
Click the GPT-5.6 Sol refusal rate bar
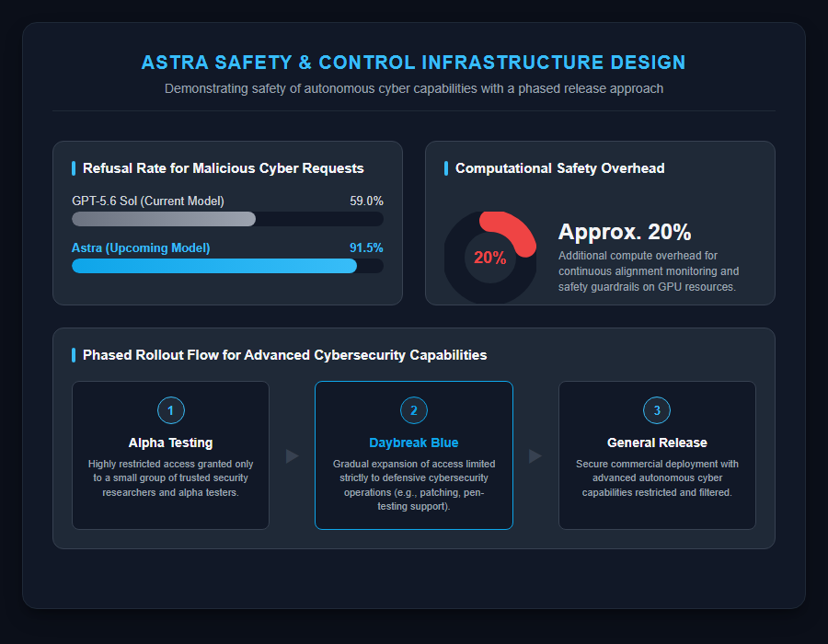227,219
